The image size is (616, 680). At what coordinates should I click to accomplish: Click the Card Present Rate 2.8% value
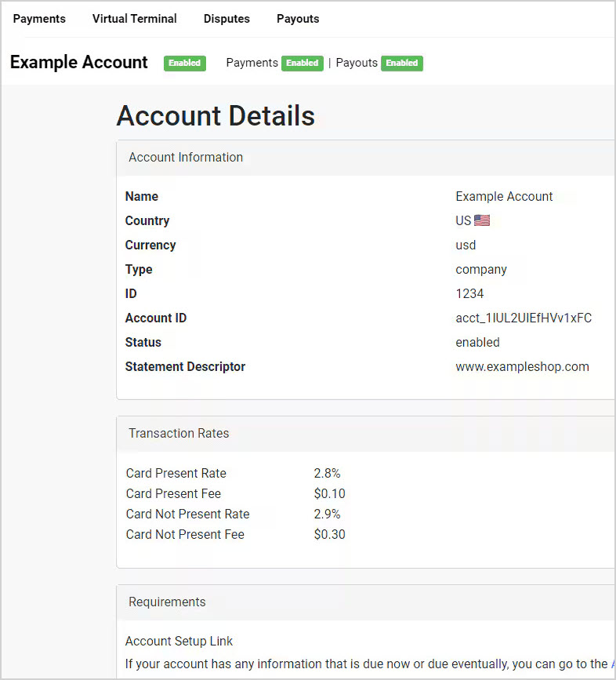pos(327,474)
